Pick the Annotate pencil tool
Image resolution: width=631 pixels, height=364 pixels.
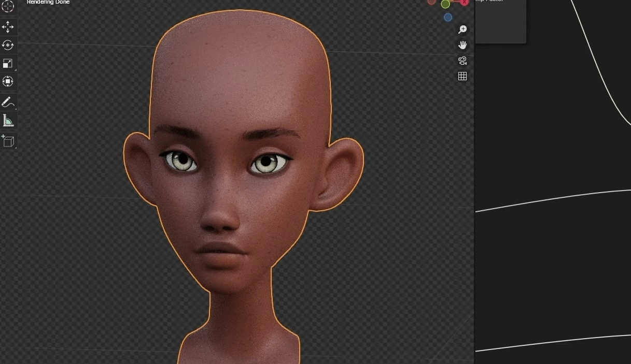pyautogui.click(x=8, y=102)
